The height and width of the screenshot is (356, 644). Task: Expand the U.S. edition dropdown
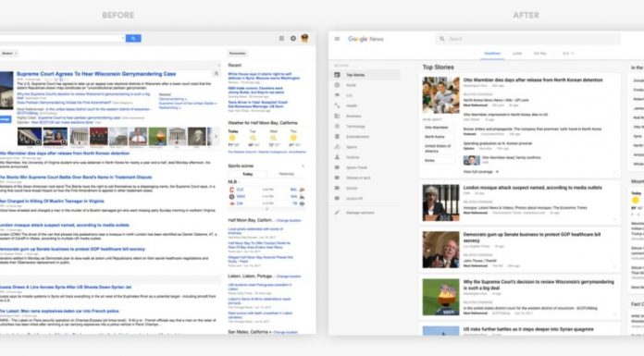tap(568, 54)
